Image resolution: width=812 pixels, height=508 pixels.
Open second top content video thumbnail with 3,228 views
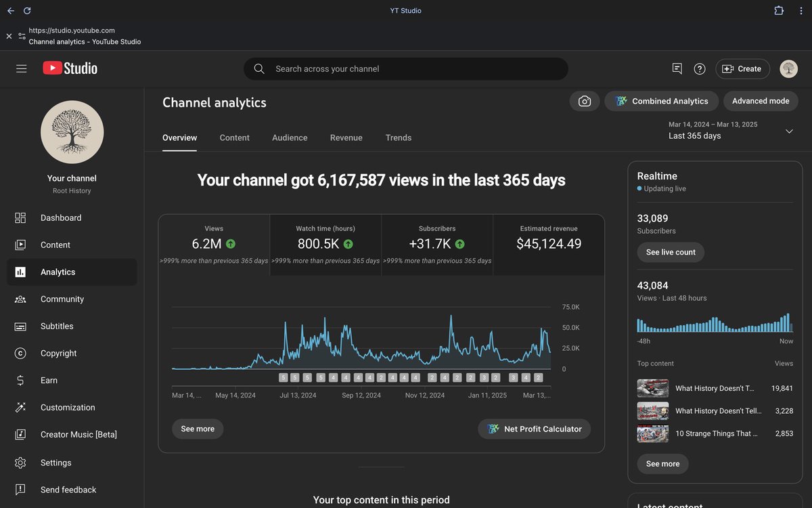pos(653,411)
